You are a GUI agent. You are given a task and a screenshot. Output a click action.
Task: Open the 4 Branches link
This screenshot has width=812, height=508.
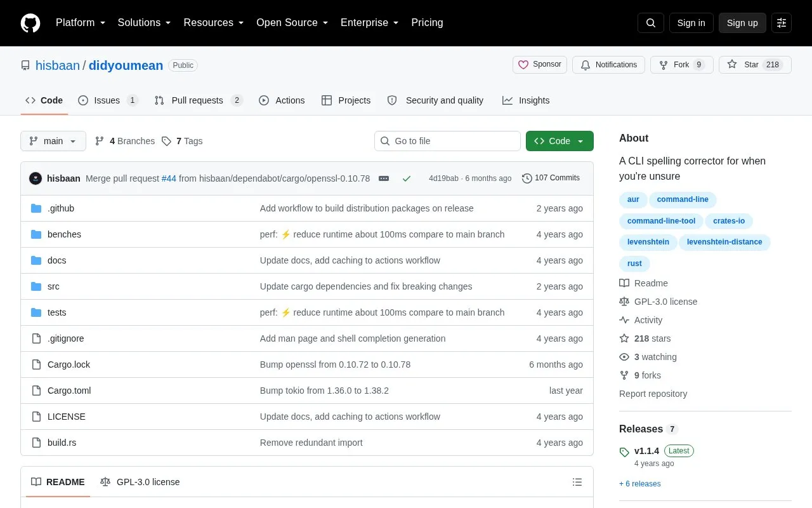(125, 141)
